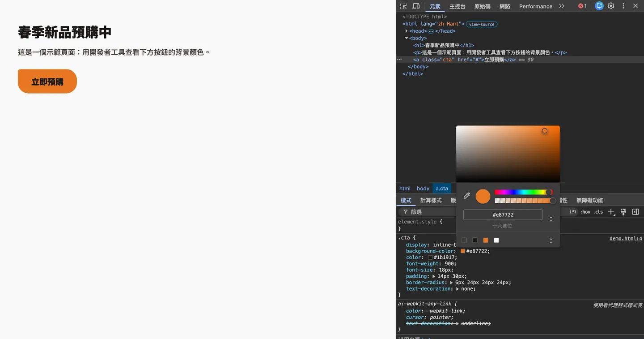Expand the border-radius shorthand triangle
Viewport: 644px width, 339px height.
click(x=451, y=283)
